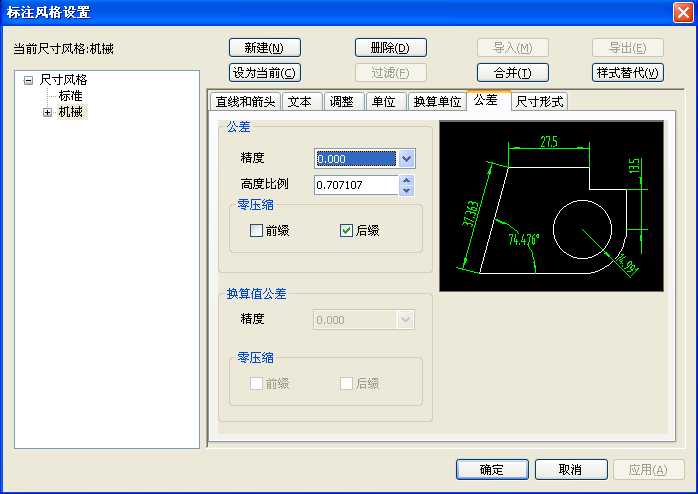The width and height of the screenshot is (698, 494).
Task: Open the 调整 tab
Action: click(342, 102)
